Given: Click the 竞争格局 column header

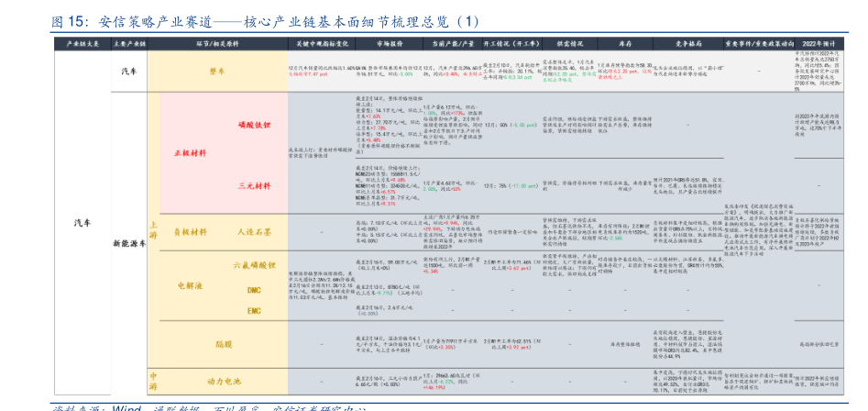Looking at the screenshot, I should coord(693,43).
